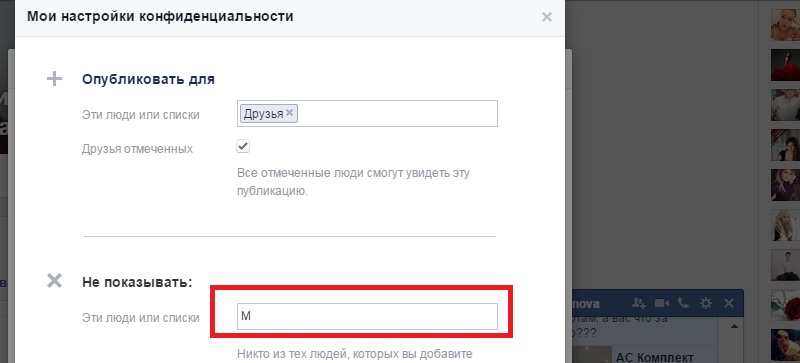Open sidebar contact with red rose picture
This screenshot has width=800, height=363.
(x=785, y=304)
